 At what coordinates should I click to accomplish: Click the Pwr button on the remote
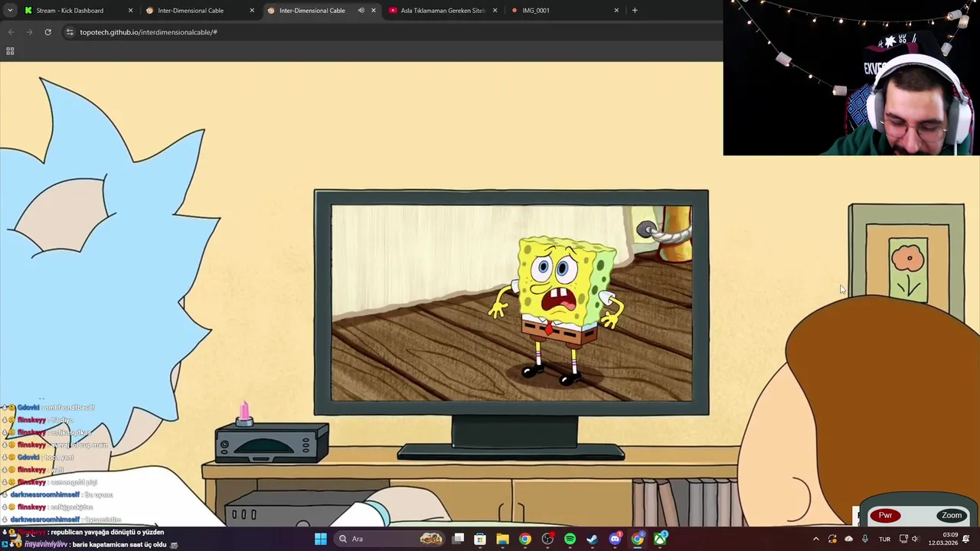click(x=886, y=516)
